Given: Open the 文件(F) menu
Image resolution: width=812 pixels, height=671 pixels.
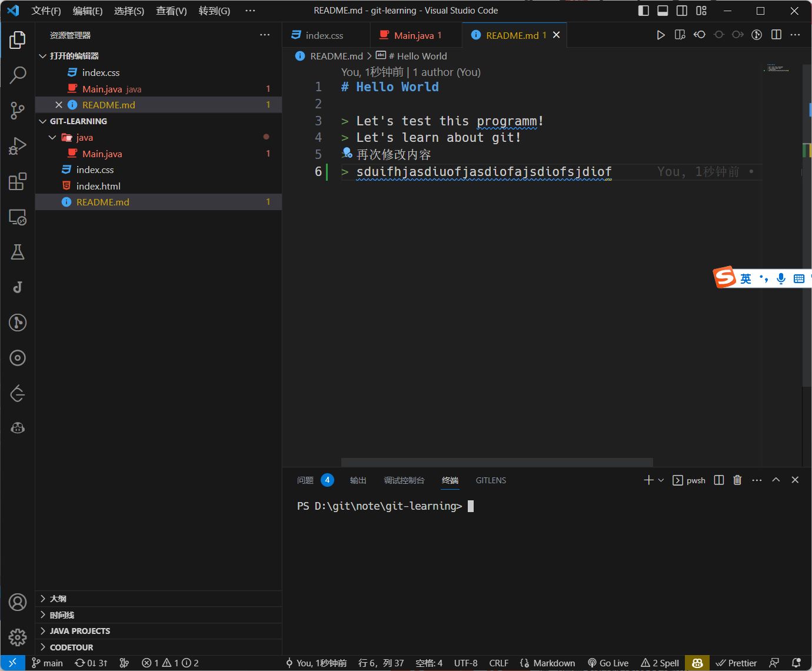Looking at the screenshot, I should pyautogui.click(x=46, y=11).
